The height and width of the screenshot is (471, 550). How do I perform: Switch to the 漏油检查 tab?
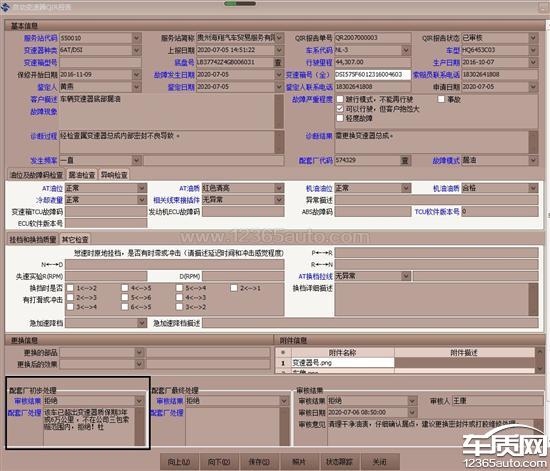click(x=82, y=175)
